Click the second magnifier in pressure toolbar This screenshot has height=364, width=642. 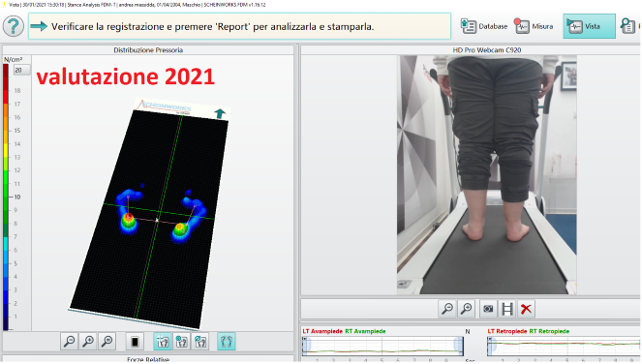(88, 341)
